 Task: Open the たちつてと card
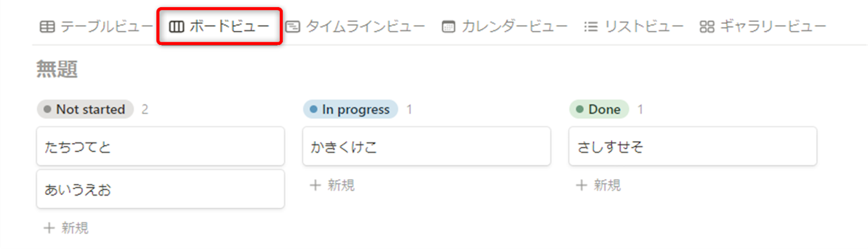click(160, 147)
